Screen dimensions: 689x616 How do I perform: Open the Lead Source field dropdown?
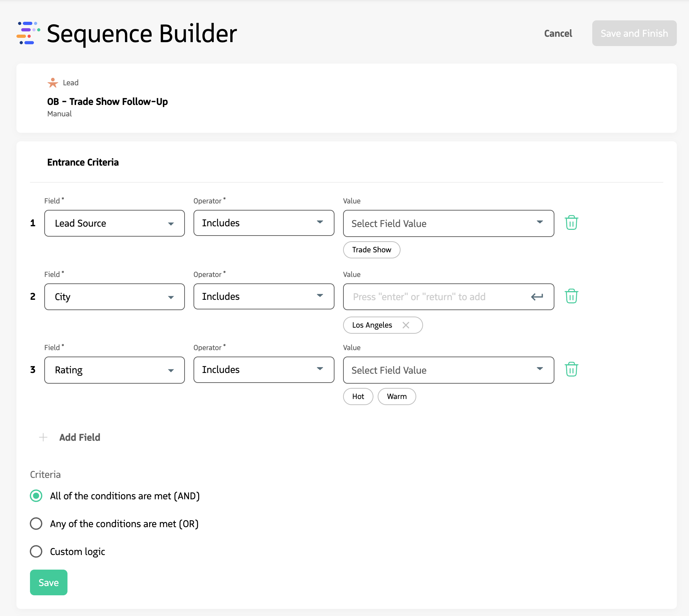(171, 223)
